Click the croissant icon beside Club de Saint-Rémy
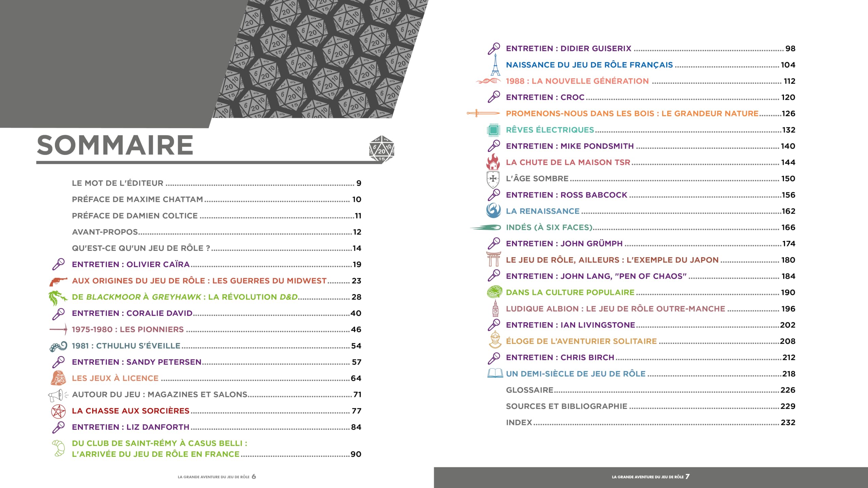The width and height of the screenshot is (868, 488). [x=58, y=448]
